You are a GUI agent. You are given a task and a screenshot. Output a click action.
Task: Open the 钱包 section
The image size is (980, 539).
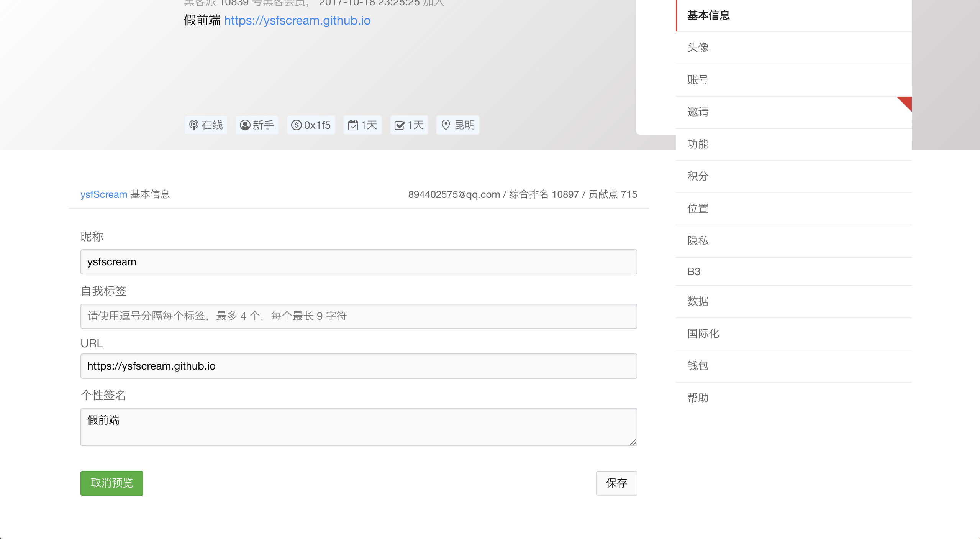pos(698,366)
